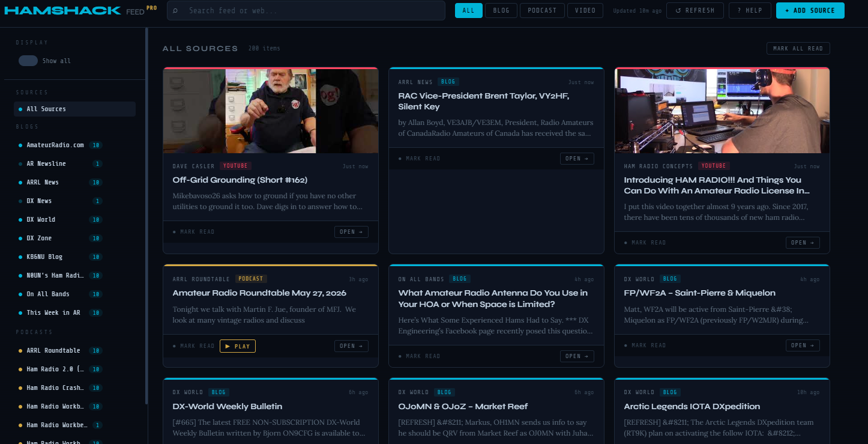868x444 pixels.
Task: Click the Updated 10m ago text
Action: [637, 11]
